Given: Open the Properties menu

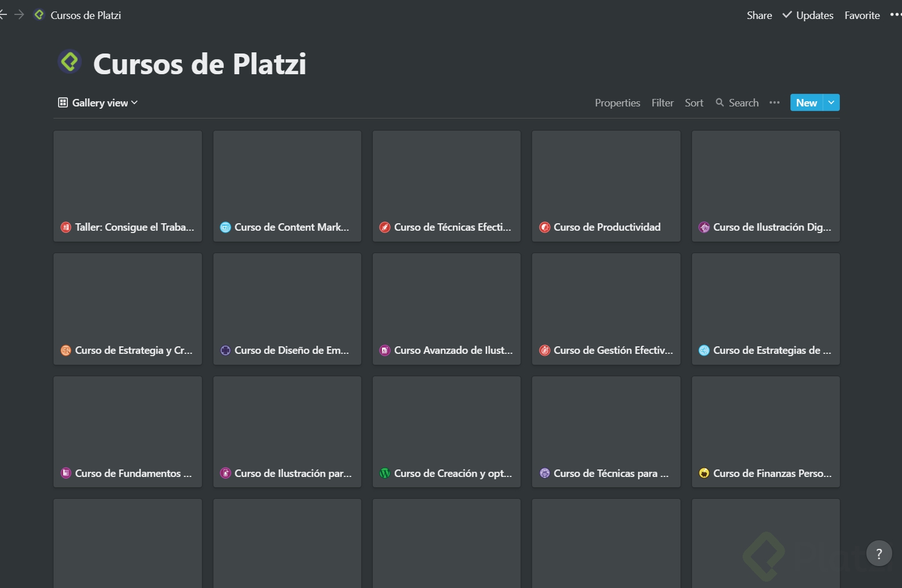Looking at the screenshot, I should pos(617,103).
